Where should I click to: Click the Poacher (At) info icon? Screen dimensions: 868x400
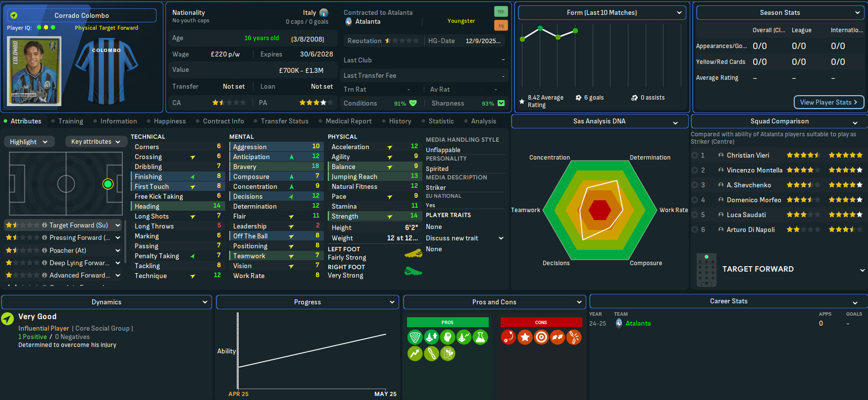45,250
